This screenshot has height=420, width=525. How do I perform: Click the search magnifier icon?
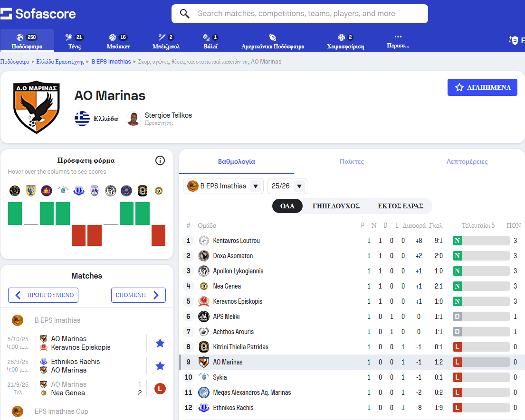pyautogui.click(x=184, y=14)
